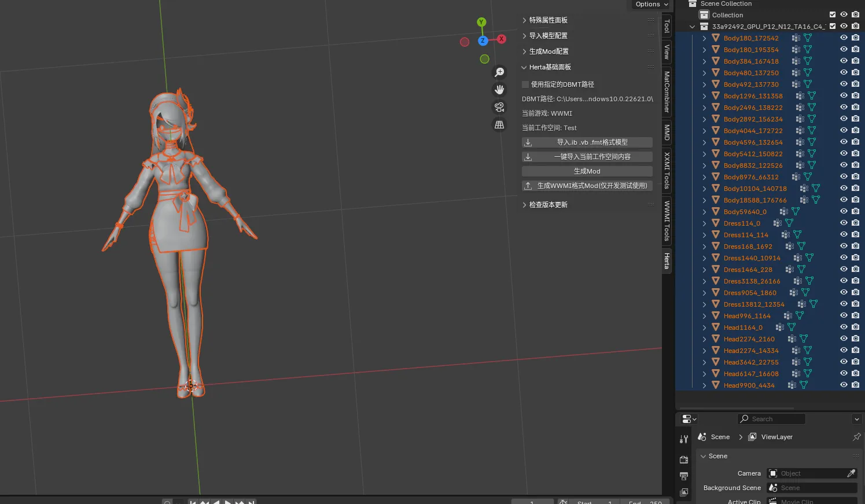Select the Dress9054_1860 row in outliner
Viewport: 865px width, 504px height.
pyautogui.click(x=770, y=292)
